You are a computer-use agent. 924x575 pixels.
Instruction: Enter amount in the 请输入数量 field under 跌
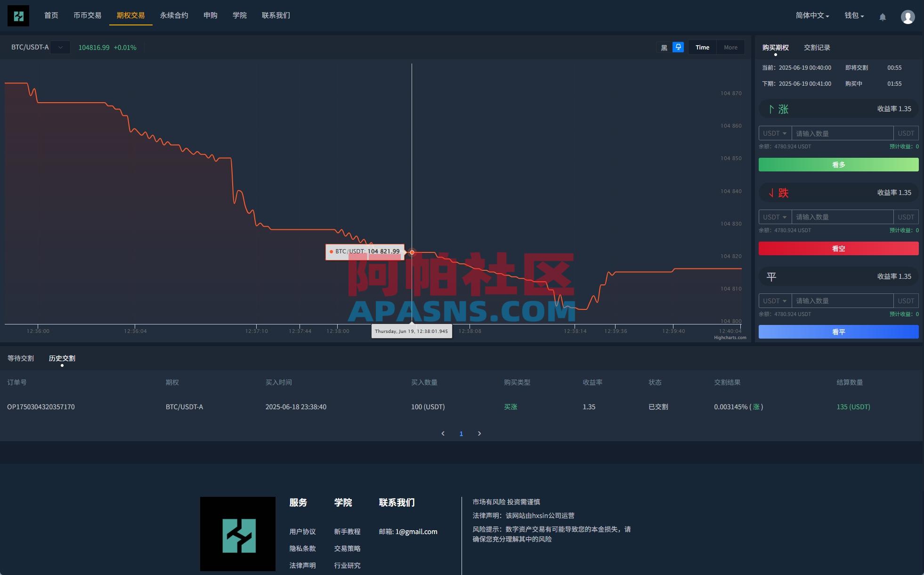843,217
